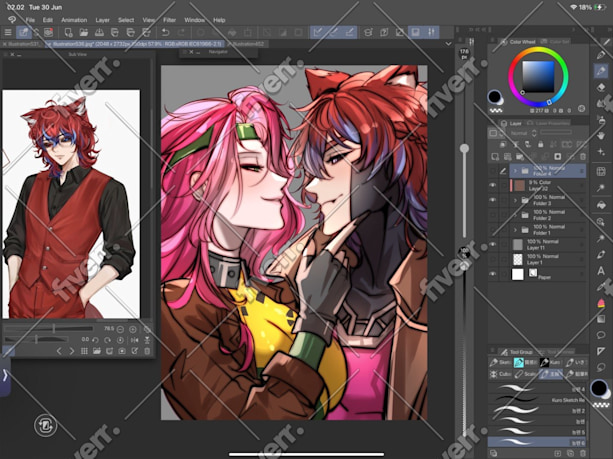The image size is (613, 459).
Task: Click the Delete layer trash icon in the Layer panel
Action: click(x=583, y=157)
